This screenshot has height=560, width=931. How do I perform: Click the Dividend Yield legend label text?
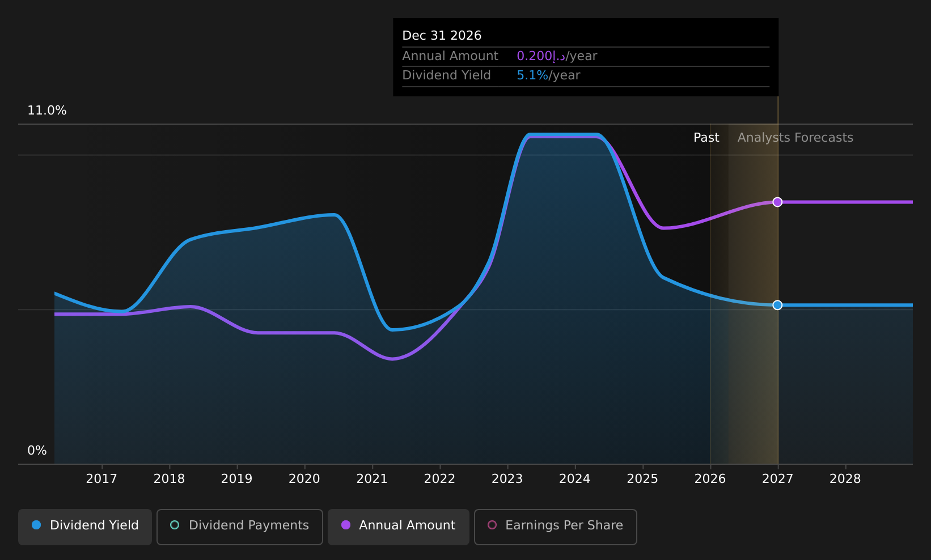click(x=94, y=525)
